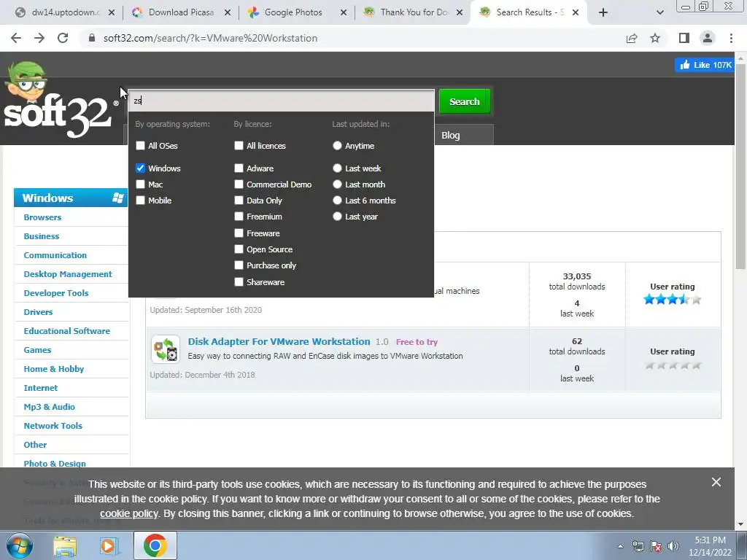Close the dw14.uptodown tab

pyautogui.click(x=112, y=12)
